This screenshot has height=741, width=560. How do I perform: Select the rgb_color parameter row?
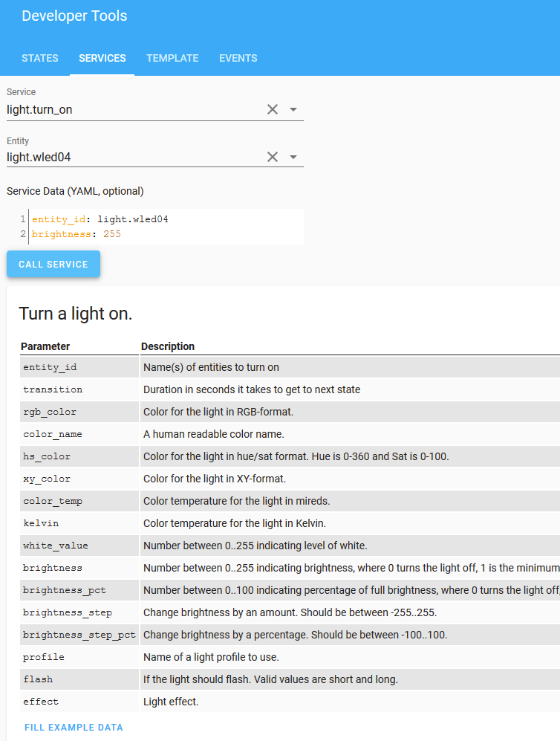[290, 412]
